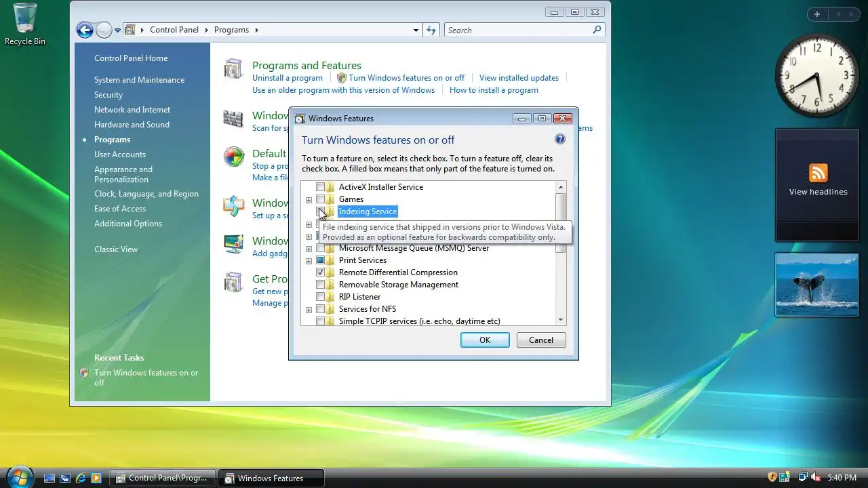The image size is (868, 488).
Task: Expand the Microsoft Message Queue Server node
Action: [309, 248]
